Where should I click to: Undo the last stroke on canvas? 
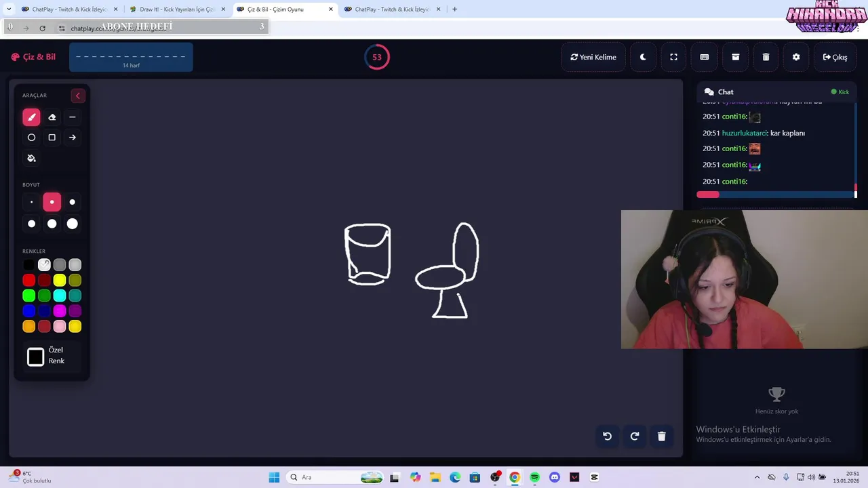608,436
